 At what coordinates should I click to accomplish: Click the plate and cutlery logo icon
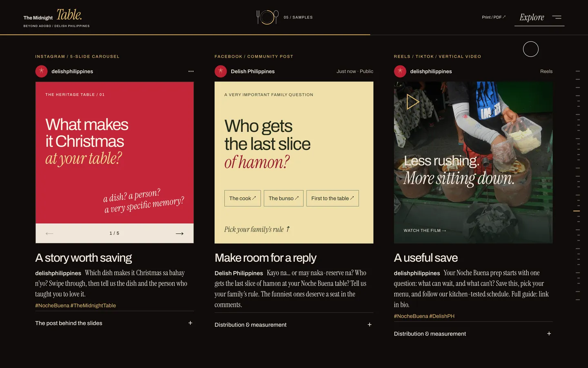pos(267,17)
